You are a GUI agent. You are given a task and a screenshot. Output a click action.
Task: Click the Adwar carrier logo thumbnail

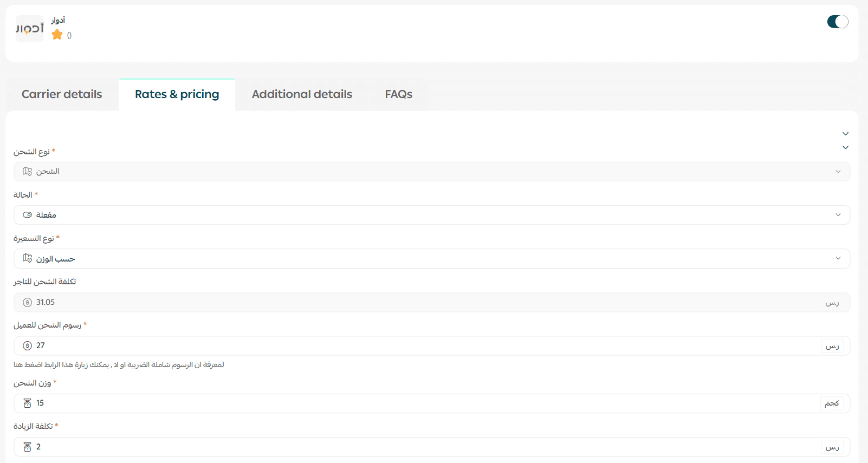tap(29, 29)
